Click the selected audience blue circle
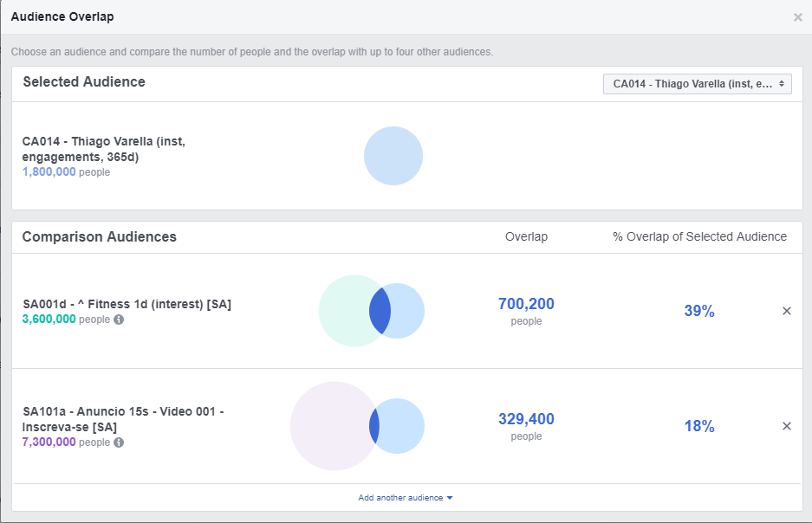812x523 pixels. tap(393, 156)
